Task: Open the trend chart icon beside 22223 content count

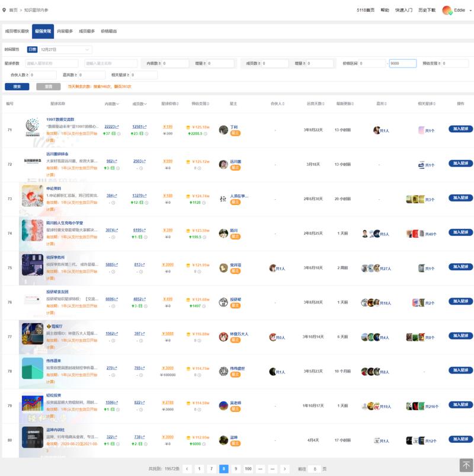Action: [x=116, y=126]
